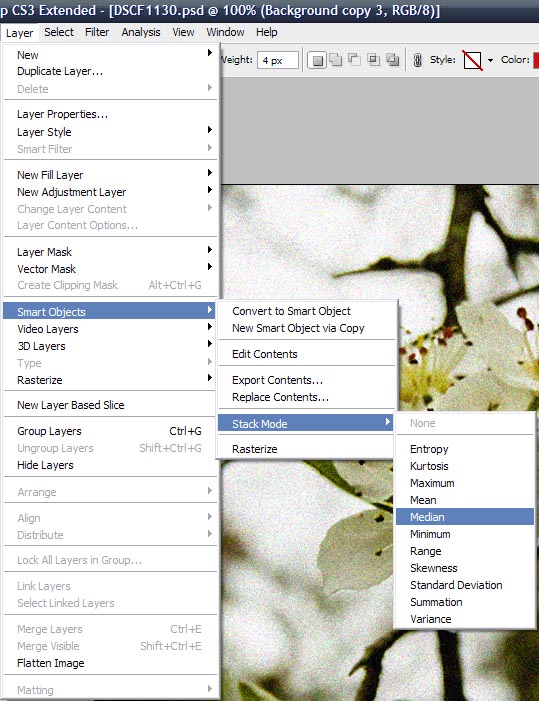Expand the Style dropdown arrow

[490, 60]
